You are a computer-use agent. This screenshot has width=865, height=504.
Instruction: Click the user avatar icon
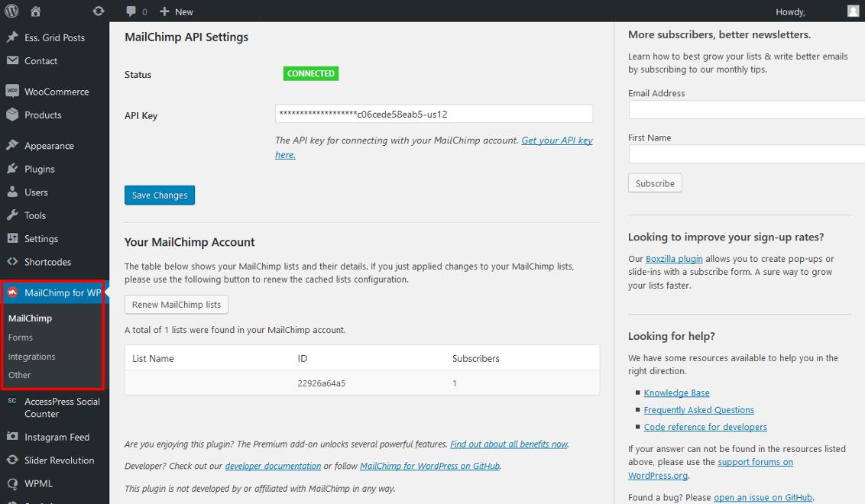[853, 11]
